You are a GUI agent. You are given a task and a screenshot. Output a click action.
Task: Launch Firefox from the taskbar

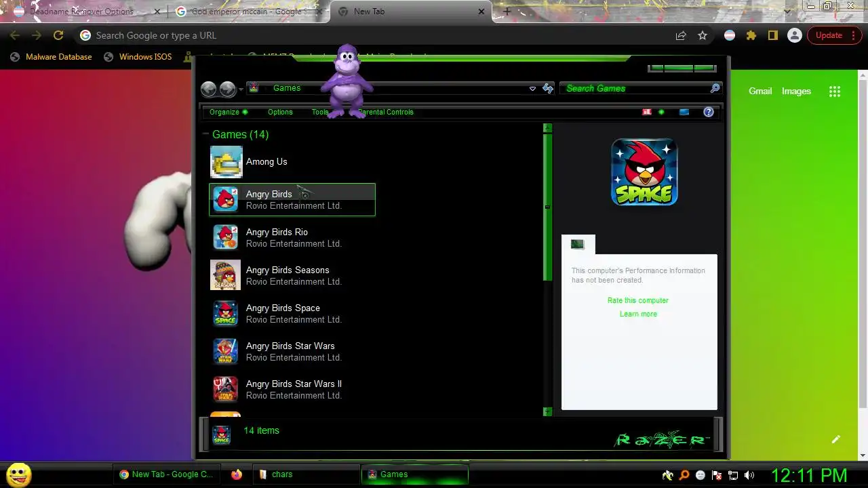point(236,474)
